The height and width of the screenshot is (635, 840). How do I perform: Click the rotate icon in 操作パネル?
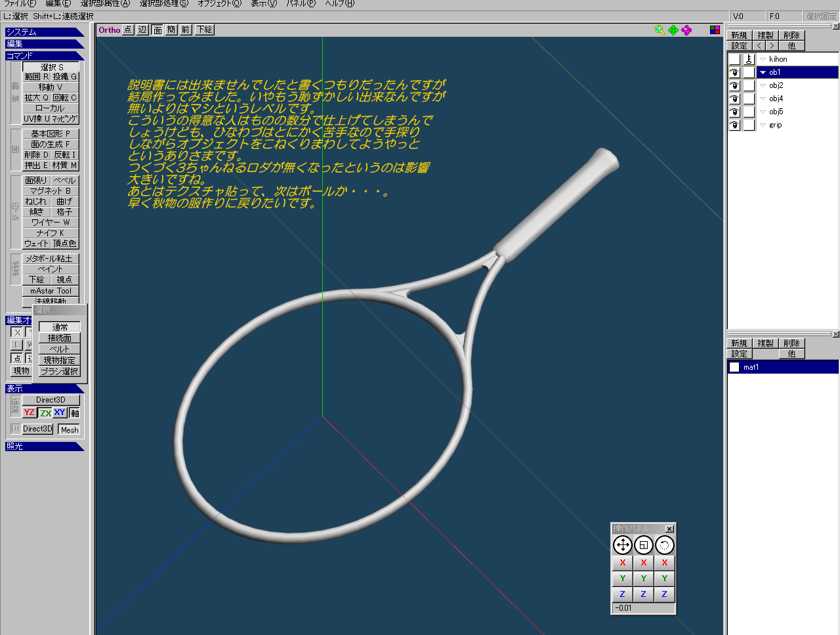point(664,545)
